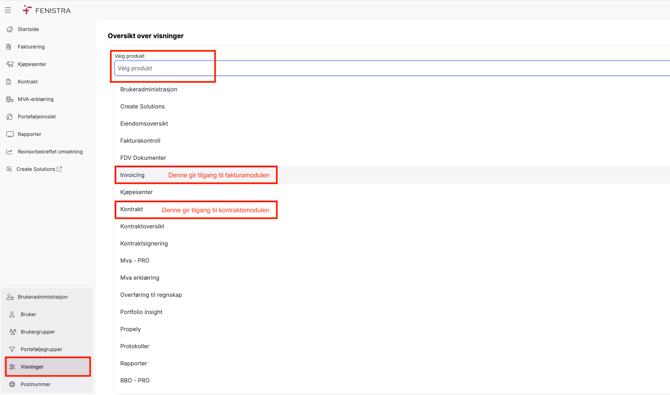
Task: Open Startside in the sidebar
Action: [28, 29]
